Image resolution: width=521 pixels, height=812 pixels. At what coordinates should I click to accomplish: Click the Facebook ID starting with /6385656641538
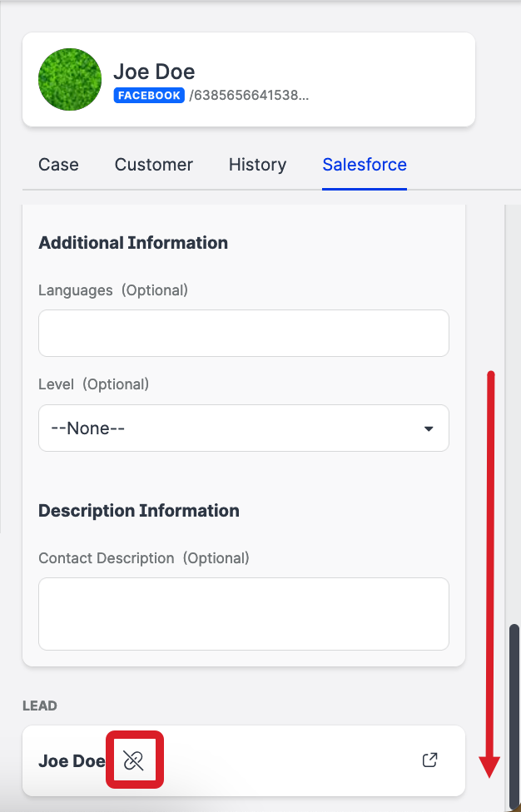pyautogui.click(x=249, y=96)
